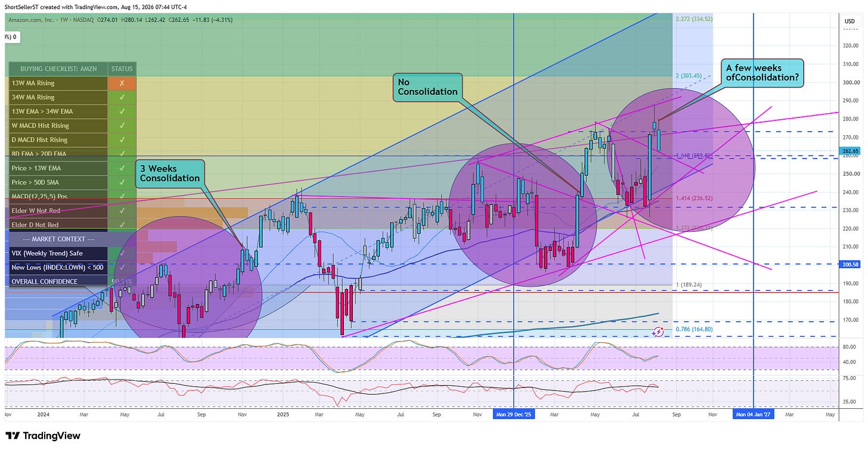Click the 'Price > 50D SMA' row
Image resolution: width=868 pixels, height=450 pixels.
click(x=58, y=182)
